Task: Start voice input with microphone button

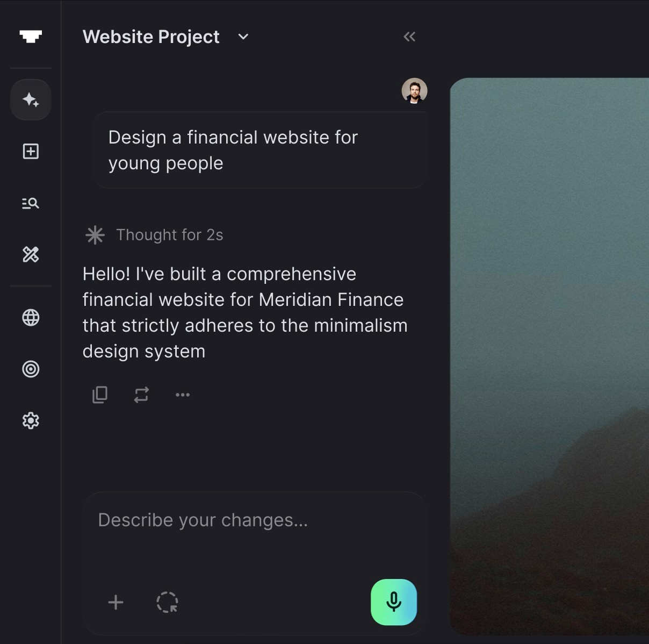Action: [394, 602]
